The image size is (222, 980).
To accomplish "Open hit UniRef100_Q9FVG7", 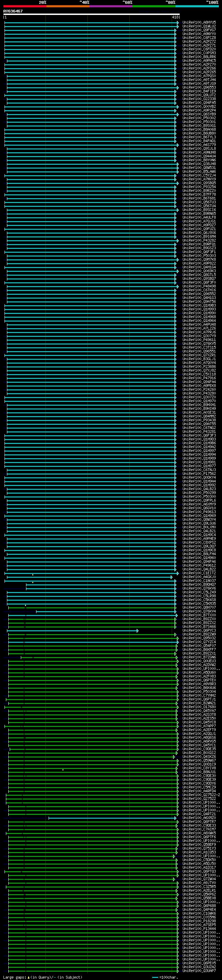I will (x=199, y=30).
